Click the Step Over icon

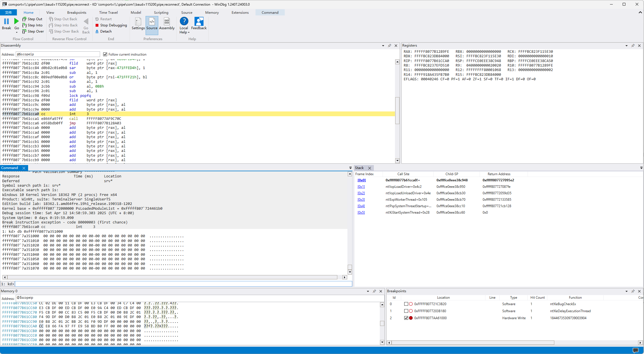coord(24,31)
